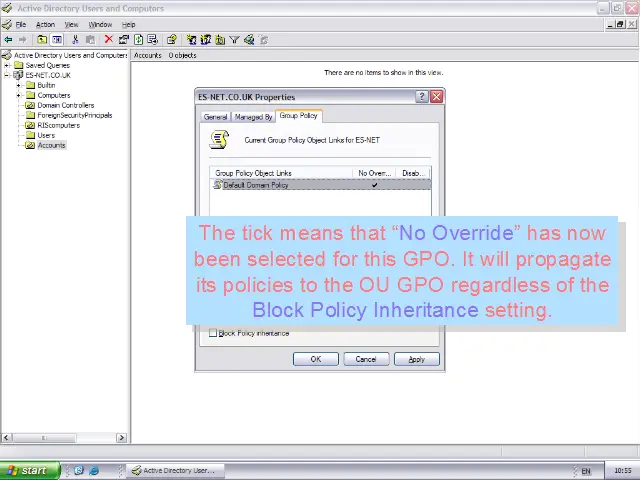Click the Paste clipboard toolbar icon

90,40
